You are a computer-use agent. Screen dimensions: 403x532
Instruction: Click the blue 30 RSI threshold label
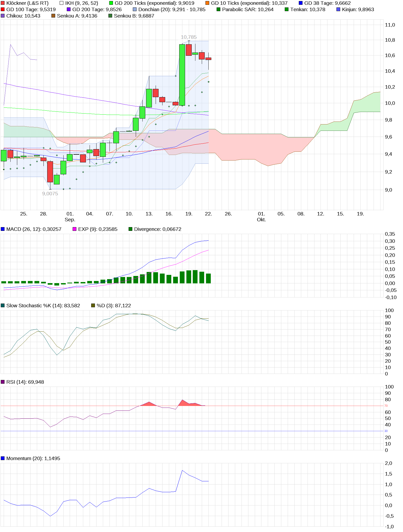(x=386, y=431)
